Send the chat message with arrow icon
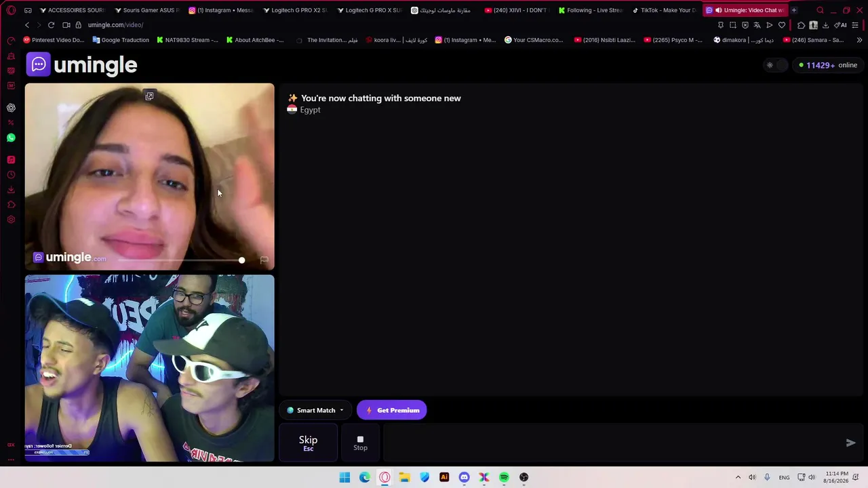 coord(850,443)
